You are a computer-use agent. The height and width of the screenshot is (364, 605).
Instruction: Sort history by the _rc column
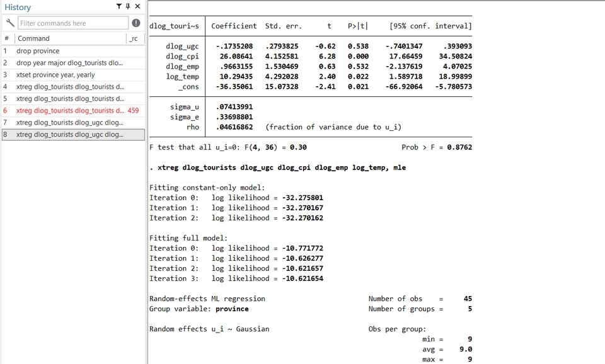coord(135,38)
